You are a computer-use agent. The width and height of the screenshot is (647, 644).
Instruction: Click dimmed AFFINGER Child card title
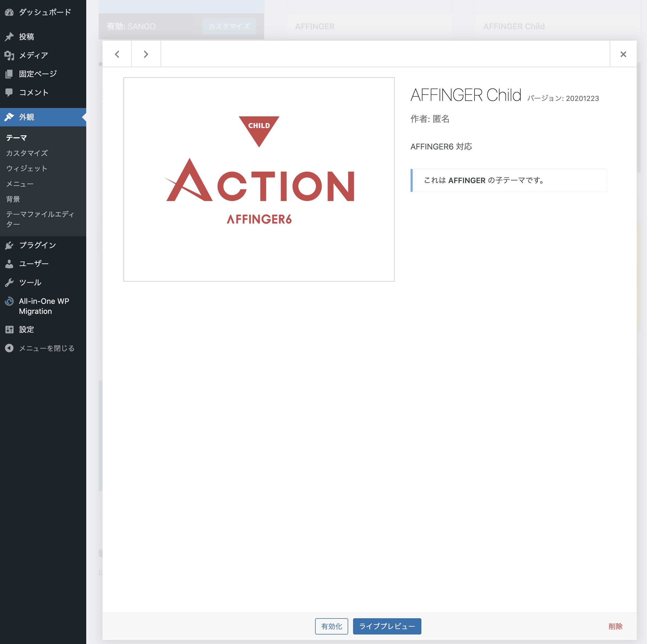[x=514, y=27]
